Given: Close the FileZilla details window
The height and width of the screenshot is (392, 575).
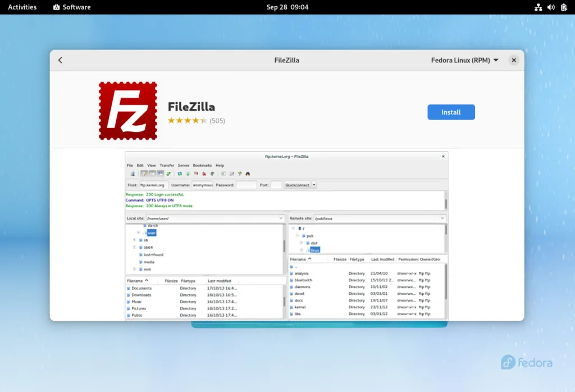Looking at the screenshot, I should tap(513, 60).
